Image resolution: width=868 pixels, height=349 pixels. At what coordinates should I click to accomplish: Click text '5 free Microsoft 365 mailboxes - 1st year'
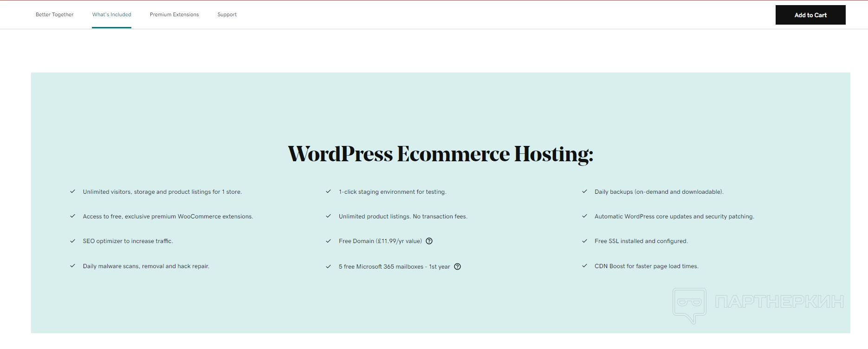tap(395, 266)
